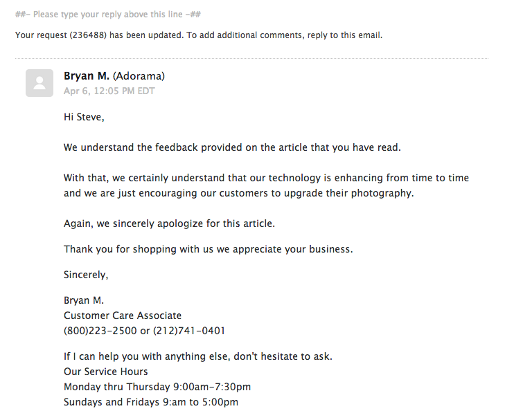Click the (800)223-2500 phone number
This screenshot has height=420, width=505.
[x=100, y=331]
